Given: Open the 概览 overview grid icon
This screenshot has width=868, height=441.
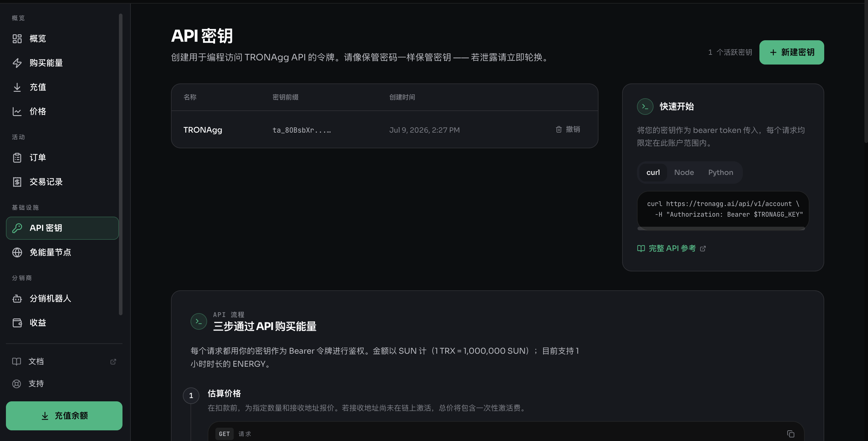Looking at the screenshot, I should coord(17,38).
